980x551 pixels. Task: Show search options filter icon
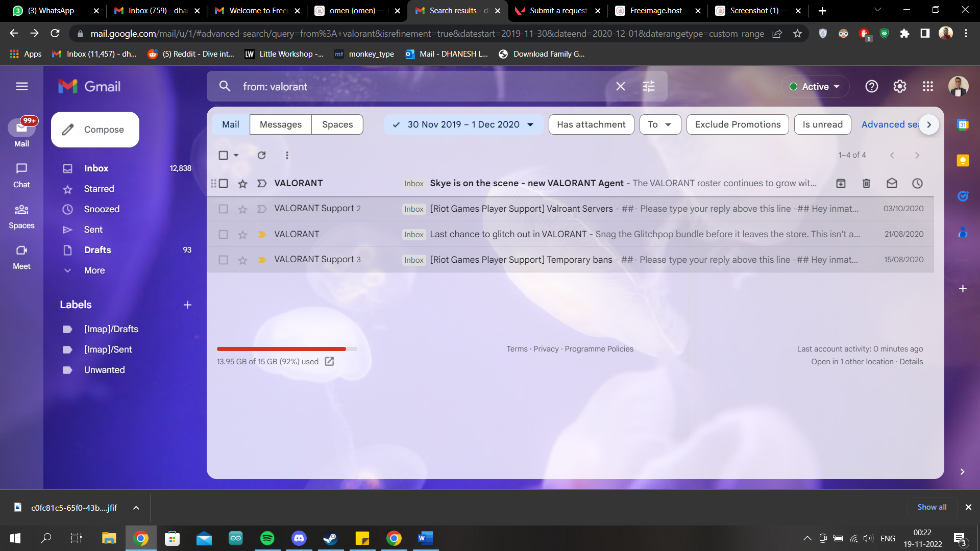(649, 86)
